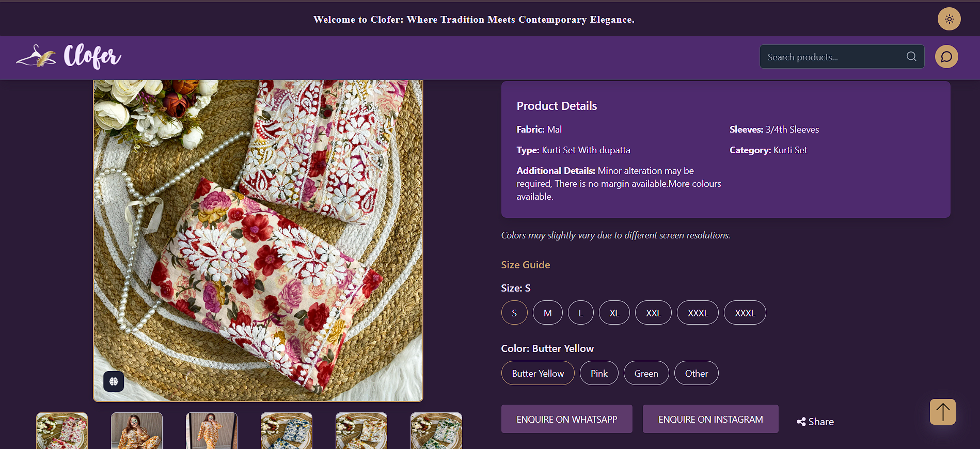This screenshot has height=449, width=980.
Task: Select the Green color option
Action: coord(646,373)
